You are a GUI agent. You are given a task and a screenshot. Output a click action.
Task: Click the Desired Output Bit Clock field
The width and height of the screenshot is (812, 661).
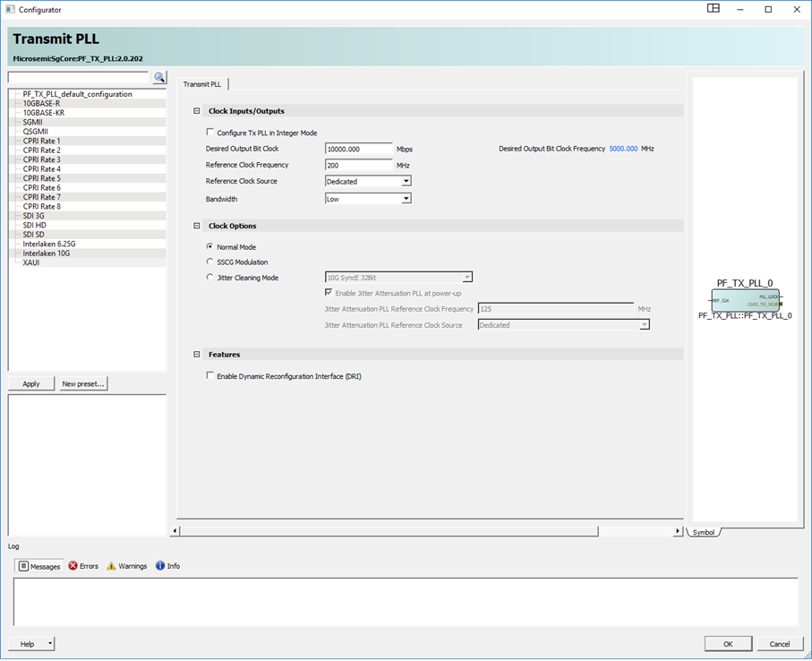pos(358,149)
